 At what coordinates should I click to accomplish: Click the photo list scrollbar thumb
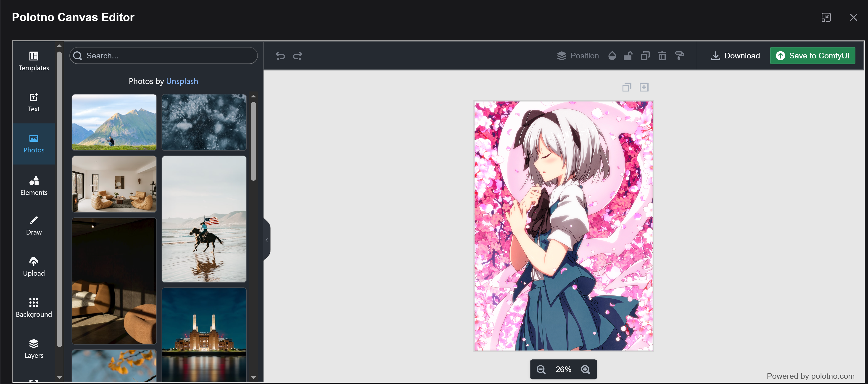254,141
